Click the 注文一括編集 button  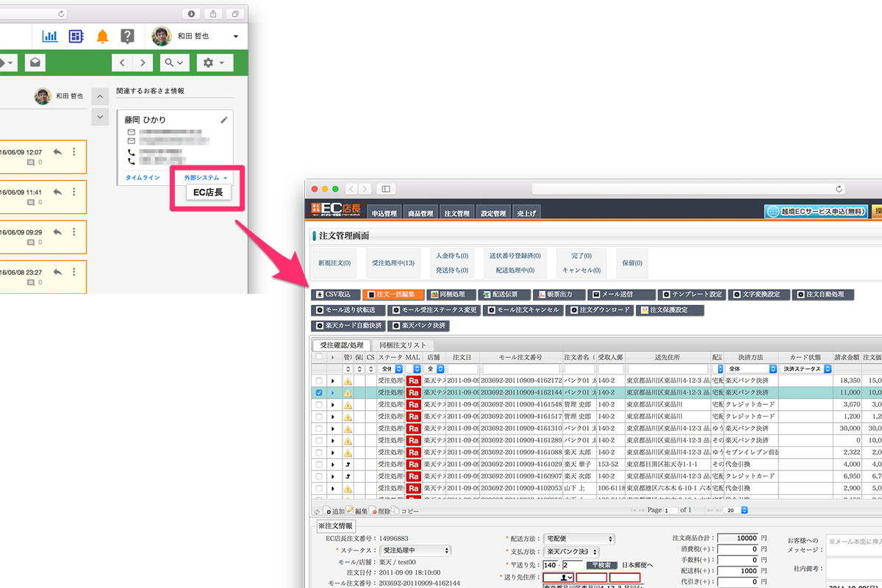393,294
